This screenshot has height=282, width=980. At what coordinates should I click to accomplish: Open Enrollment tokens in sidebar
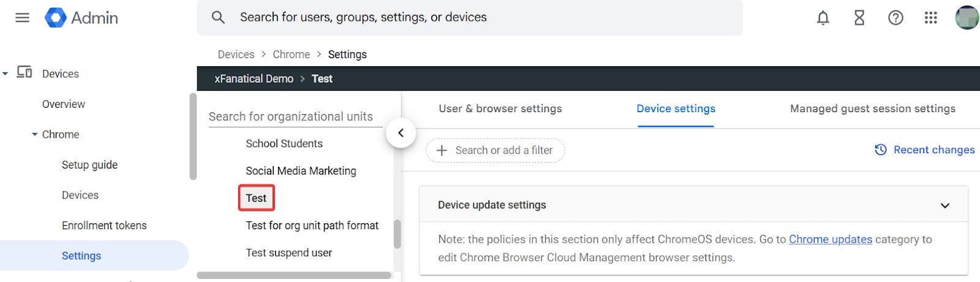[x=104, y=226]
